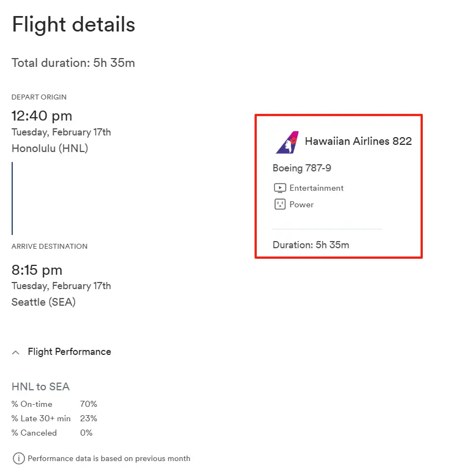Click the HNL to SEA route heading

point(41,387)
